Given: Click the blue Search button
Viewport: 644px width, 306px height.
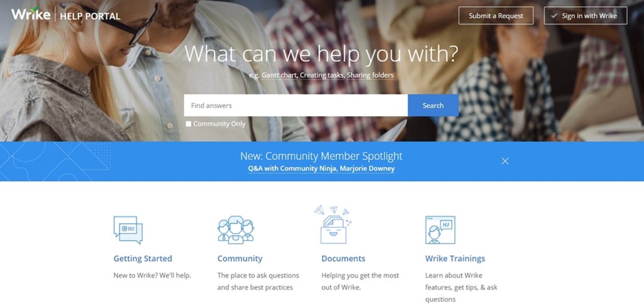Looking at the screenshot, I should [433, 105].
